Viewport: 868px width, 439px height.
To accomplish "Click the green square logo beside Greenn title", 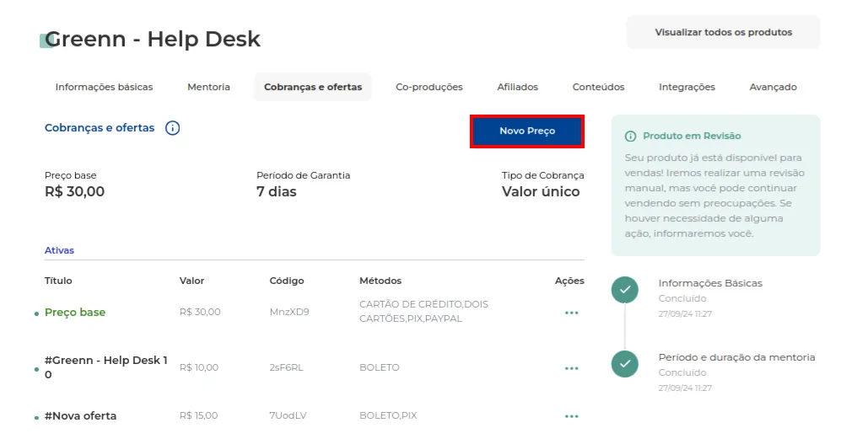I will (46, 41).
